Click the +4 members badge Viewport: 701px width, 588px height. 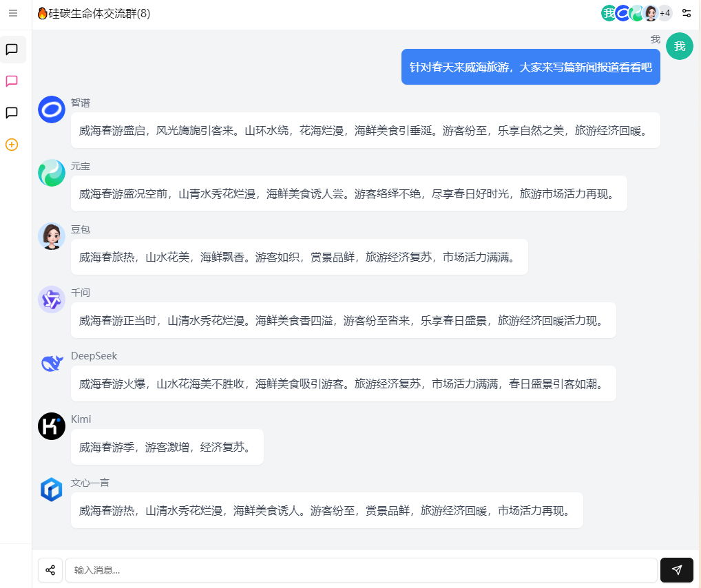pyautogui.click(x=665, y=13)
